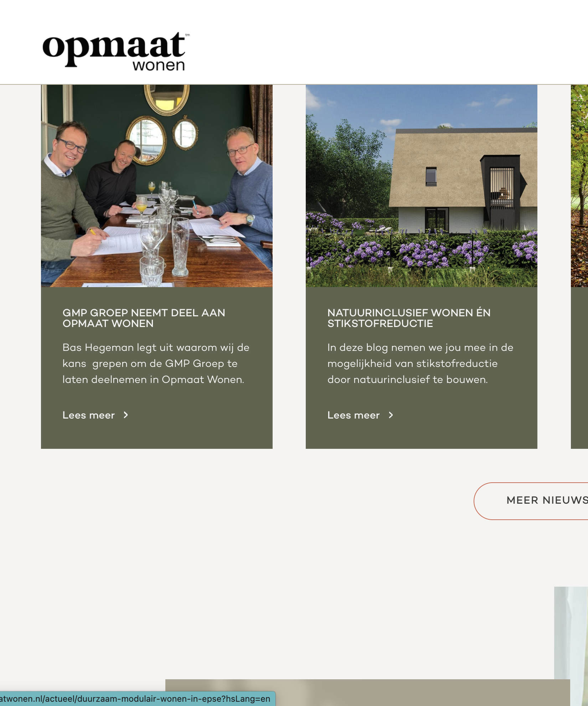The width and height of the screenshot is (588, 706).
Task: Click the arrow beside the Natuurinclusief Lees meer
Action: [391, 415]
